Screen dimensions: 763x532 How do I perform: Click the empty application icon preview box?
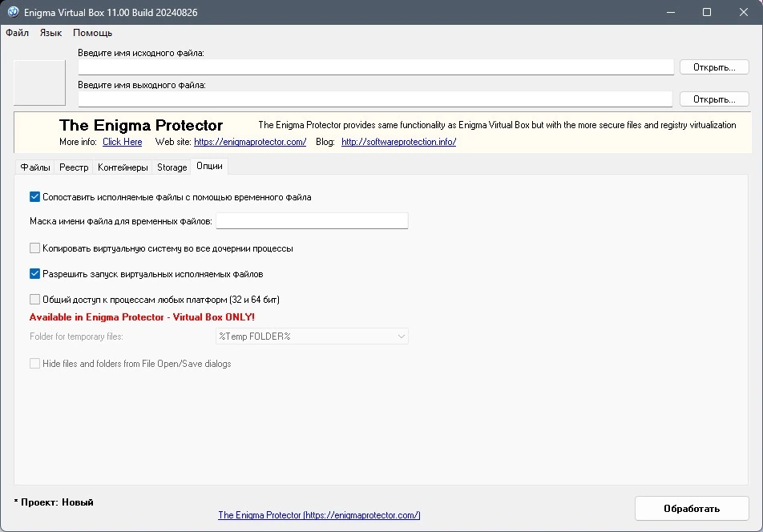click(39, 83)
